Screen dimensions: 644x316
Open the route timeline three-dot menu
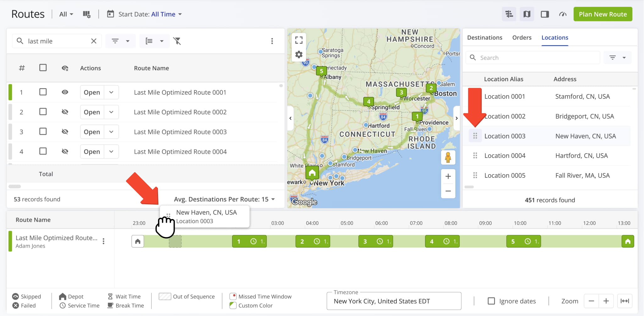103,241
